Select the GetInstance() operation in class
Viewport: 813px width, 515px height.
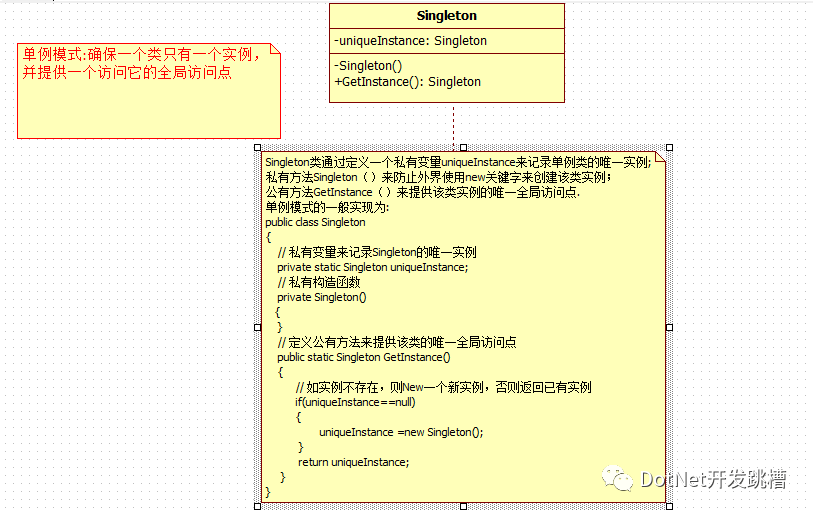coord(408,82)
